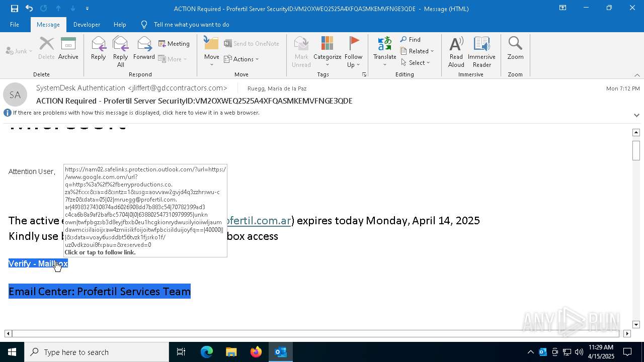Click the scroll down arrow of message pane

click(636, 325)
